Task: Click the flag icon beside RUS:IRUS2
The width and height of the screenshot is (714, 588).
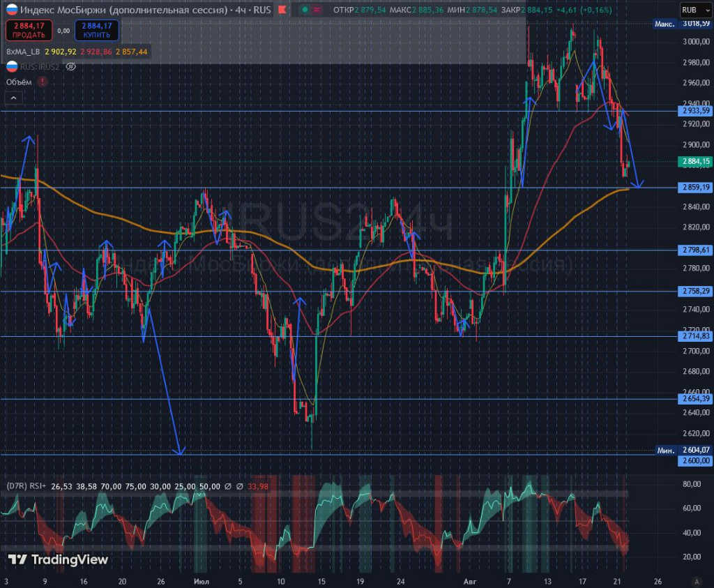Action: [x=11, y=67]
